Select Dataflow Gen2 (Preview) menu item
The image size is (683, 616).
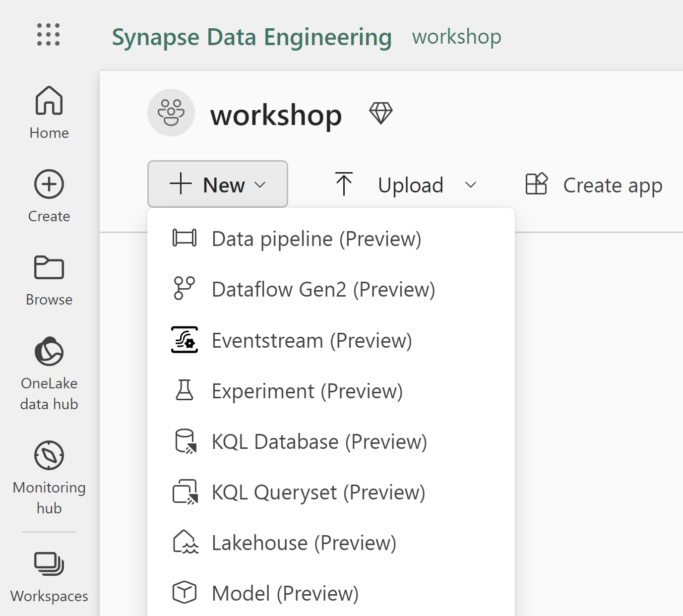[331, 289]
